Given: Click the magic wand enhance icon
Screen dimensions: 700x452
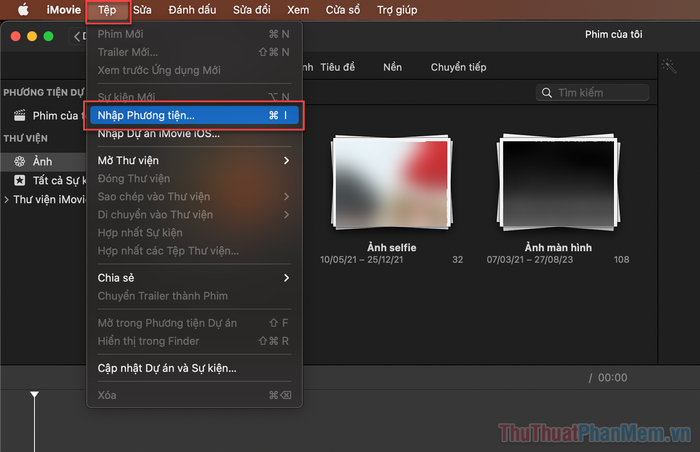Looking at the screenshot, I should (x=669, y=66).
